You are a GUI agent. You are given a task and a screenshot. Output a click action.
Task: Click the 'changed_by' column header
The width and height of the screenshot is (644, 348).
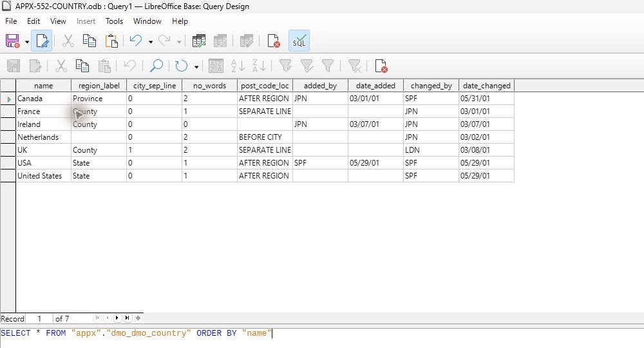pyautogui.click(x=431, y=86)
